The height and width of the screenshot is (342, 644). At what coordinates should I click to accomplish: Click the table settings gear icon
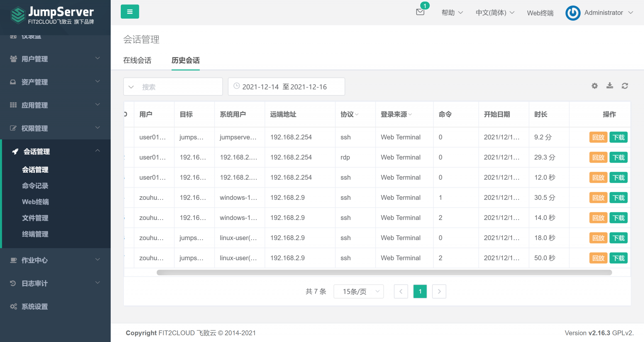pos(595,86)
